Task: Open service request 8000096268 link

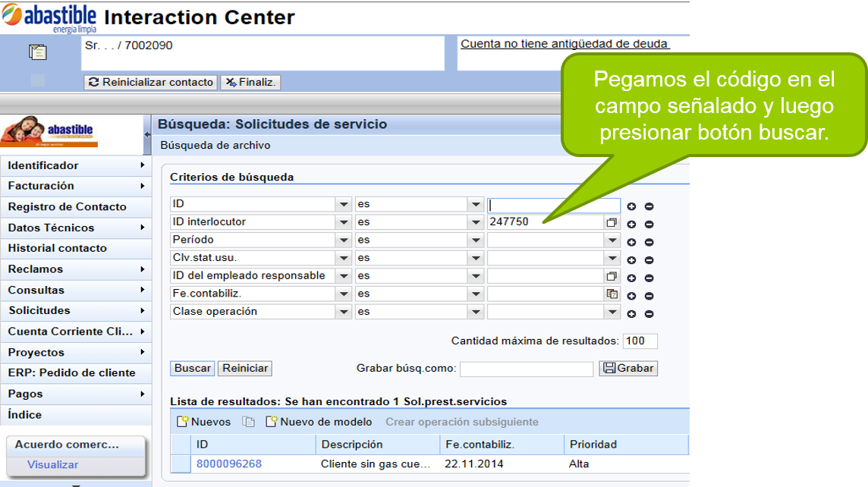Action: [x=228, y=463]
